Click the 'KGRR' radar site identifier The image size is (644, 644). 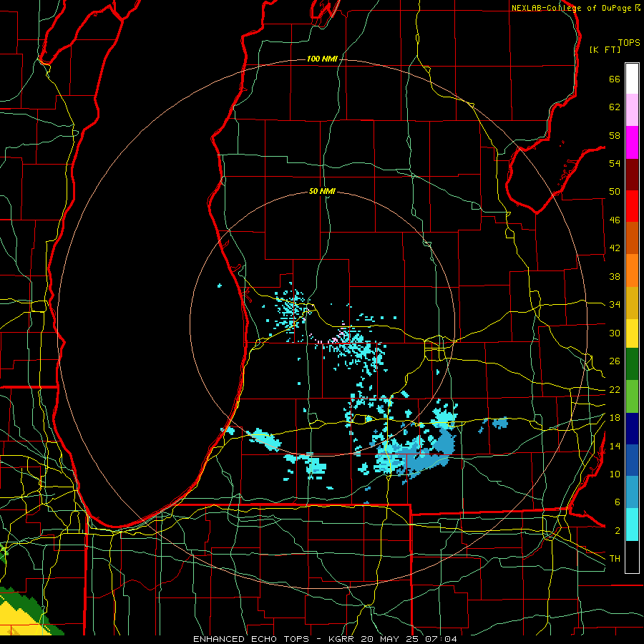(341, 639)
